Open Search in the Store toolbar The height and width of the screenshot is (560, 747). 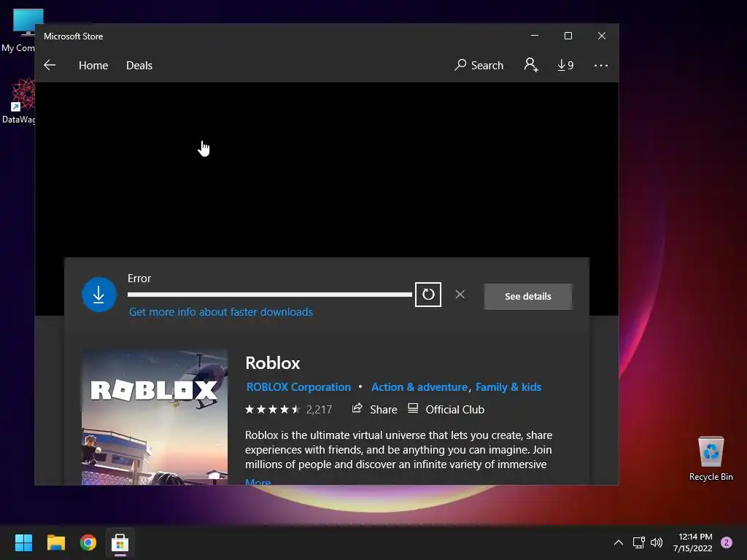[479, 65]
